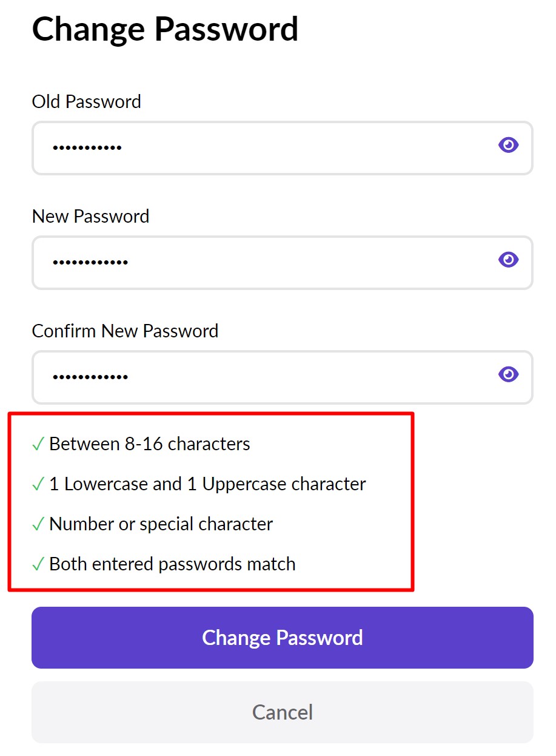556x756 pixels.
Task: Click into the New Password field
Action: point(261,262)
